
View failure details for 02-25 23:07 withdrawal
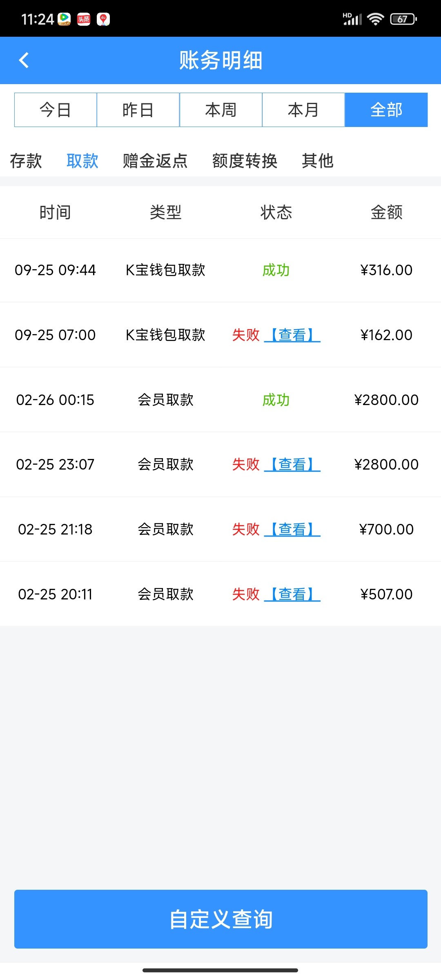click(292, 465)
